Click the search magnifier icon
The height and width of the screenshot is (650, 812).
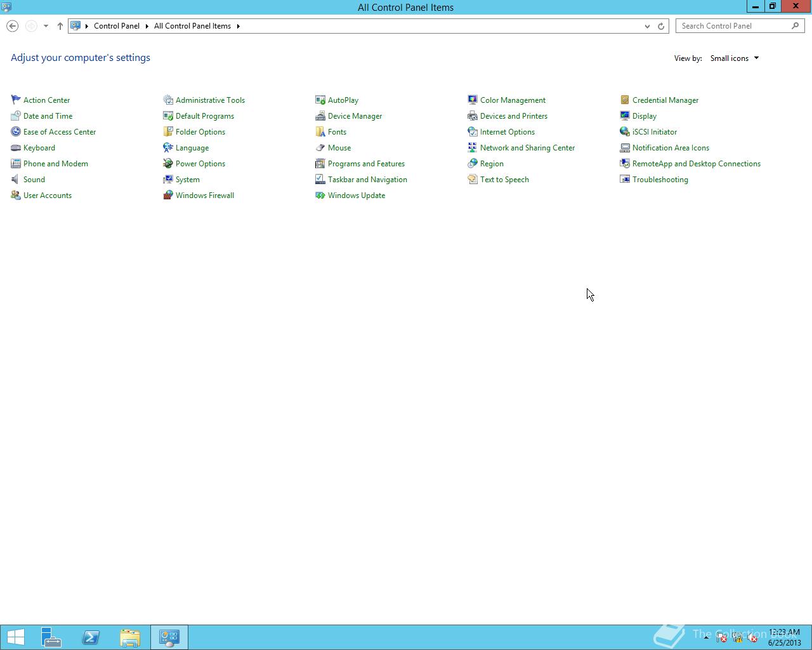[x=796, y=26]
